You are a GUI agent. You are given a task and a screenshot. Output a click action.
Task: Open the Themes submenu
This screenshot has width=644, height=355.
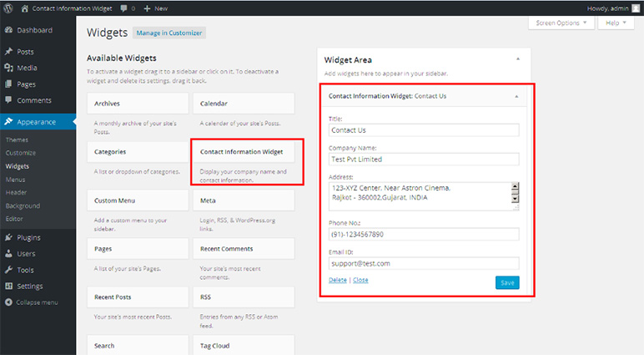17,139
